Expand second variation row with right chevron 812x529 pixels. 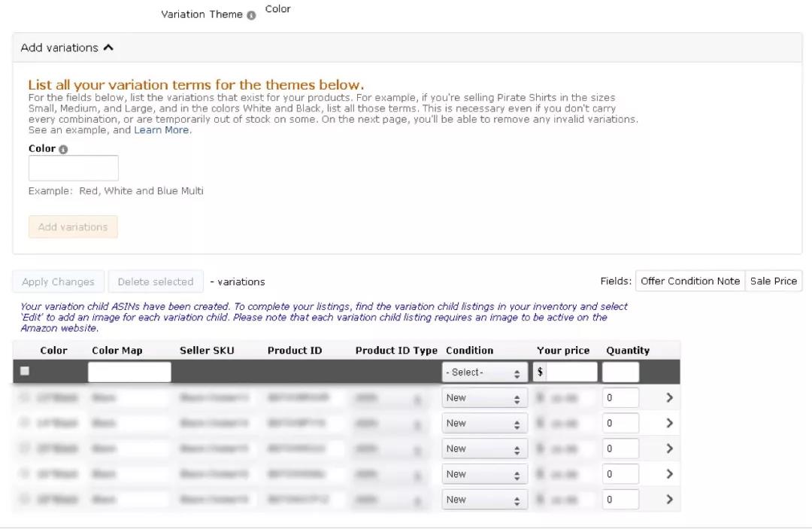[x=669, y=423]
